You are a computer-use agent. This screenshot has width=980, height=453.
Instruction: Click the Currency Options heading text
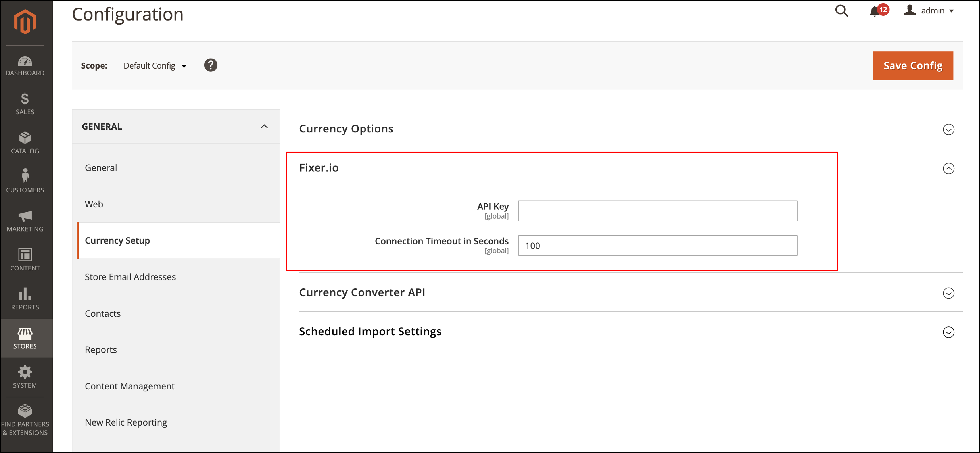coord(346,129)
